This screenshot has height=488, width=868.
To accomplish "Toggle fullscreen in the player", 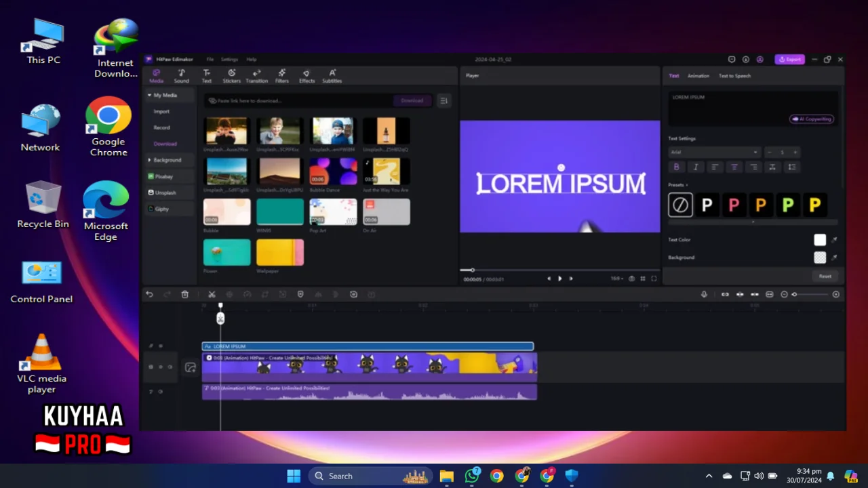I will pos(654,279).
